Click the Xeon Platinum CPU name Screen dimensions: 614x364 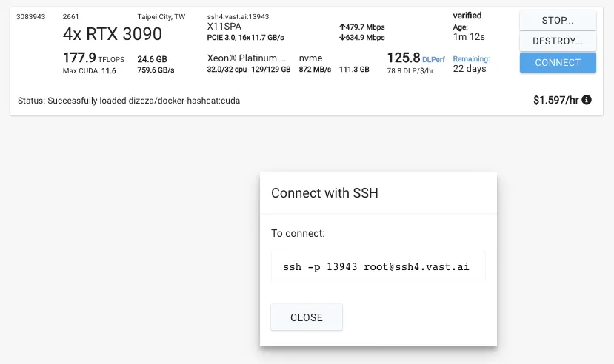point(246,58)
